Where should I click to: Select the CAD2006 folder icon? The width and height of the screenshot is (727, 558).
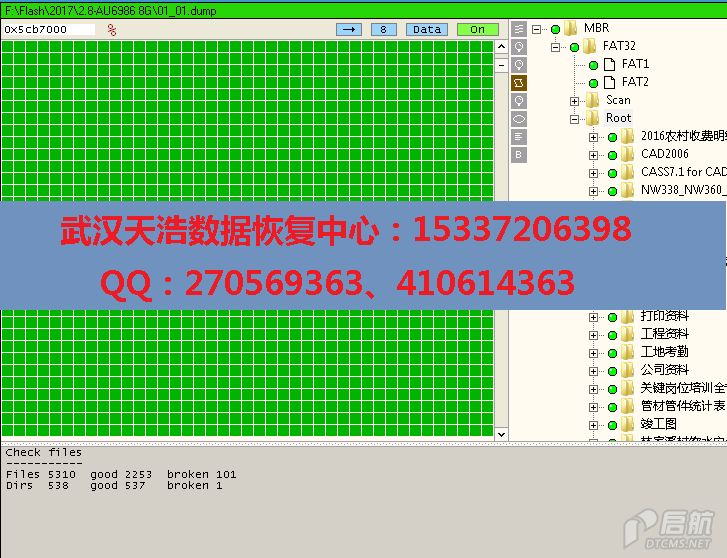point(627,154)
